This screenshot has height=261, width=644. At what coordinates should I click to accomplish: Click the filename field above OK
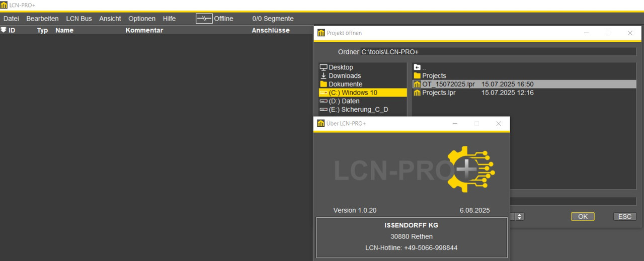[573, 201]
